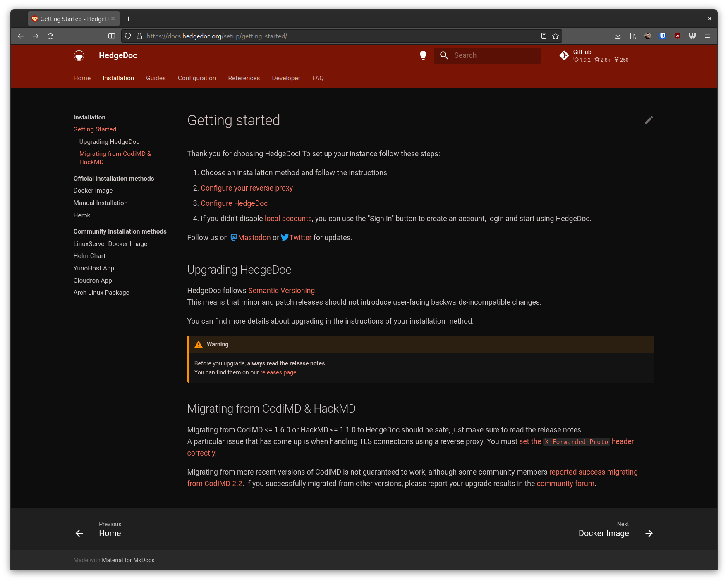Toggle reader view in address bar
This screenshot has width=728, height=582.
click(x=544, y=36)
